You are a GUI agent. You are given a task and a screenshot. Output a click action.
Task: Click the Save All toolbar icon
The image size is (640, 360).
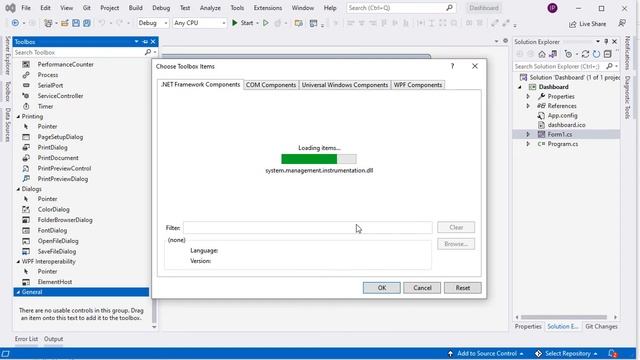point(87,23)
